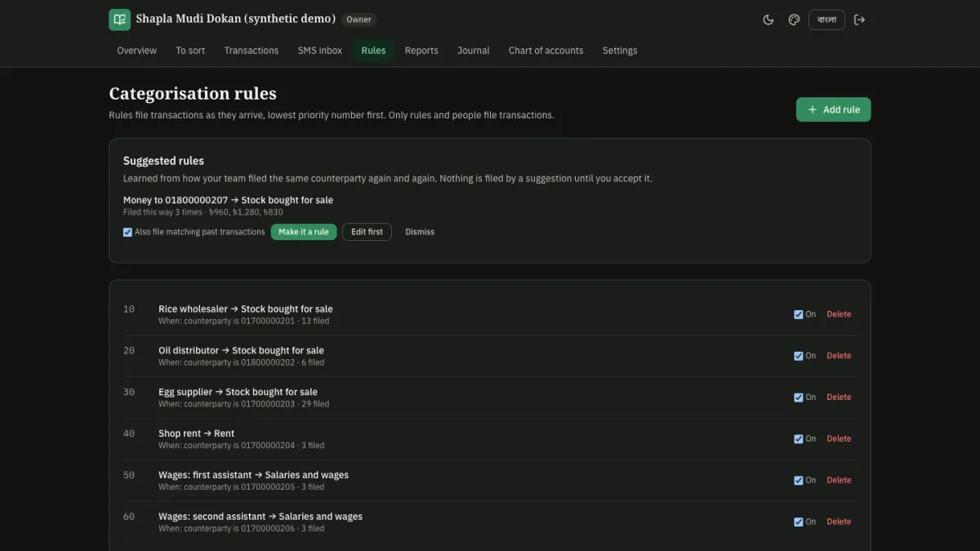Open the colour theme palette icon
Viewport: 980px width, 551px height.
pyautogui.click(x=794, y=20)
